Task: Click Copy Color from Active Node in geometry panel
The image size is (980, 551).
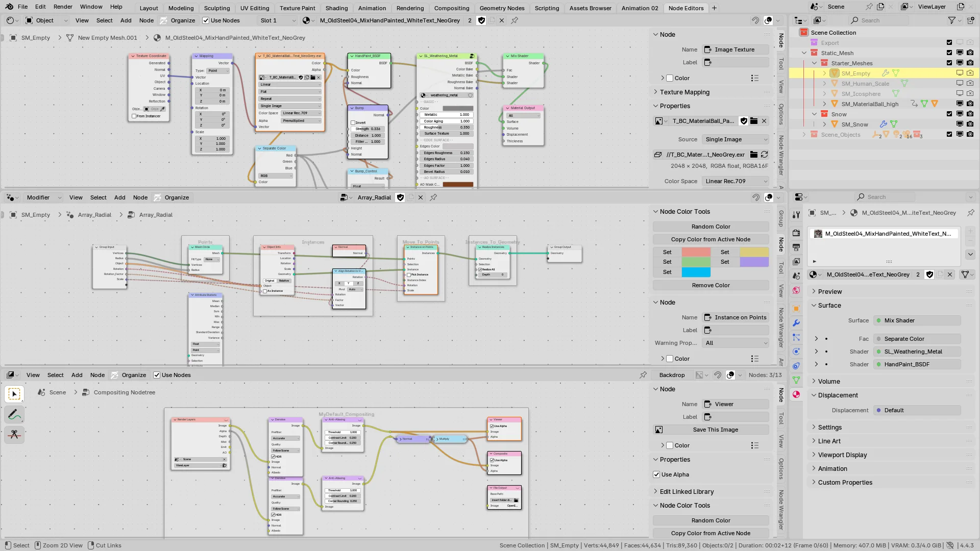Action: click(x=710, y=239)
